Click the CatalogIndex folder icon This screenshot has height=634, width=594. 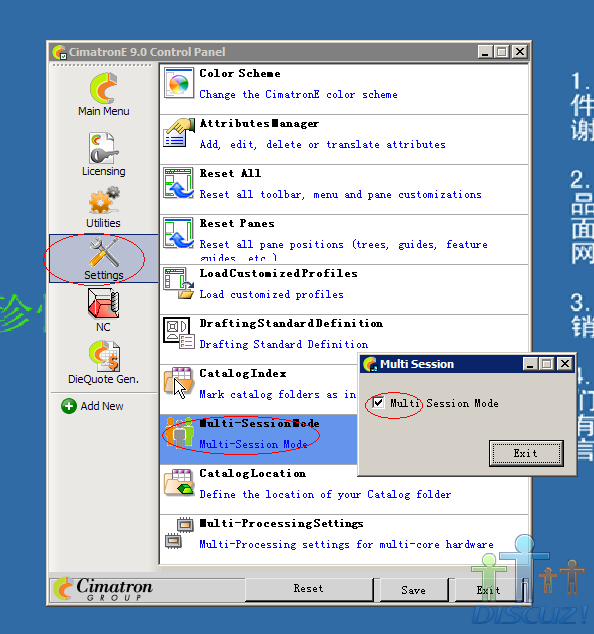pos(178,383)
